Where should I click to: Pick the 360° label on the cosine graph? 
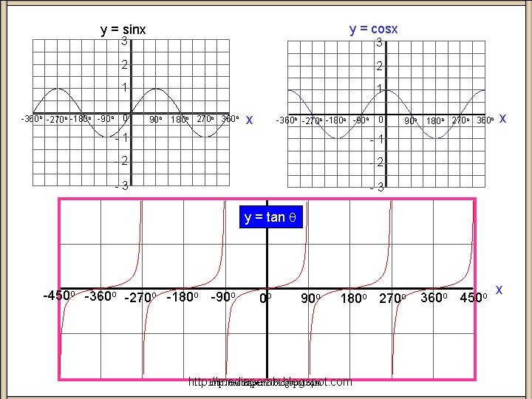(485, 120)
